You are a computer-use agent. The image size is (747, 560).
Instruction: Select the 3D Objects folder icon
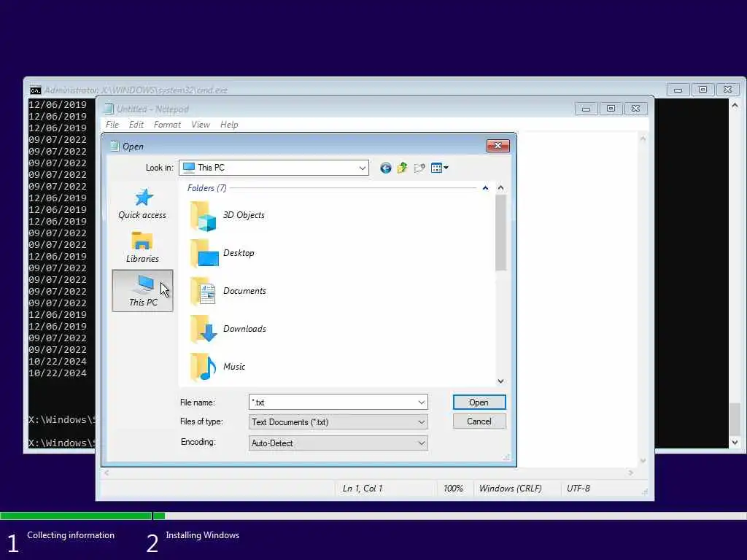(204, 216)
